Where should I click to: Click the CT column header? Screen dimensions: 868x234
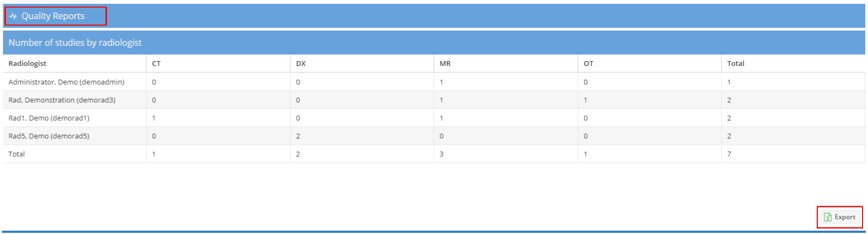[x=156, y=63]
